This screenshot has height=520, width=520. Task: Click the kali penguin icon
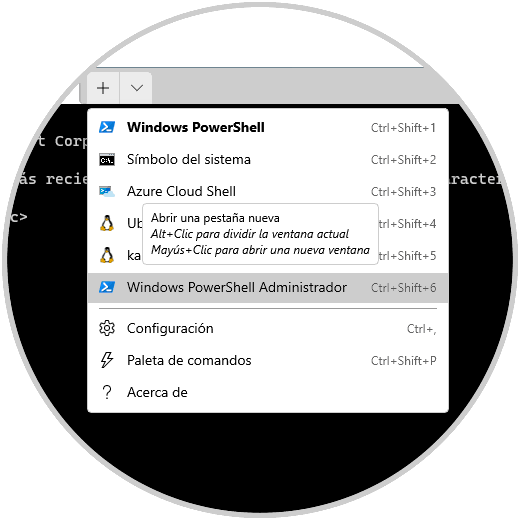coord(107,255)
